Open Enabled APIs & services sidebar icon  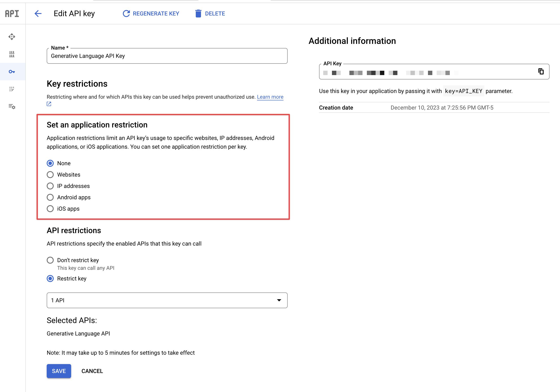[12, 37]
